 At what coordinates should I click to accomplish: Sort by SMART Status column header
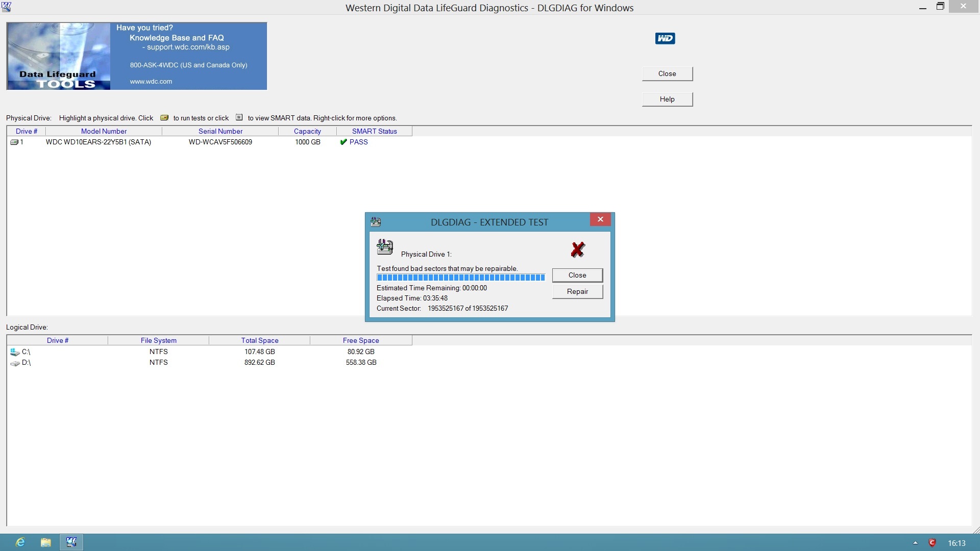click(x=374, y=132)
